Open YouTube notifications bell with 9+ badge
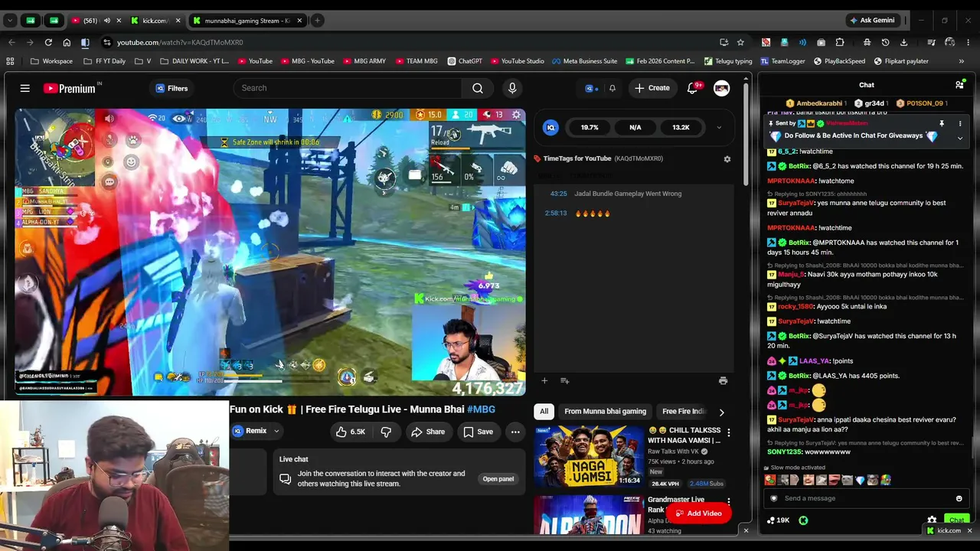Viewport: 980px width, 551px height. tap(693, 88)
